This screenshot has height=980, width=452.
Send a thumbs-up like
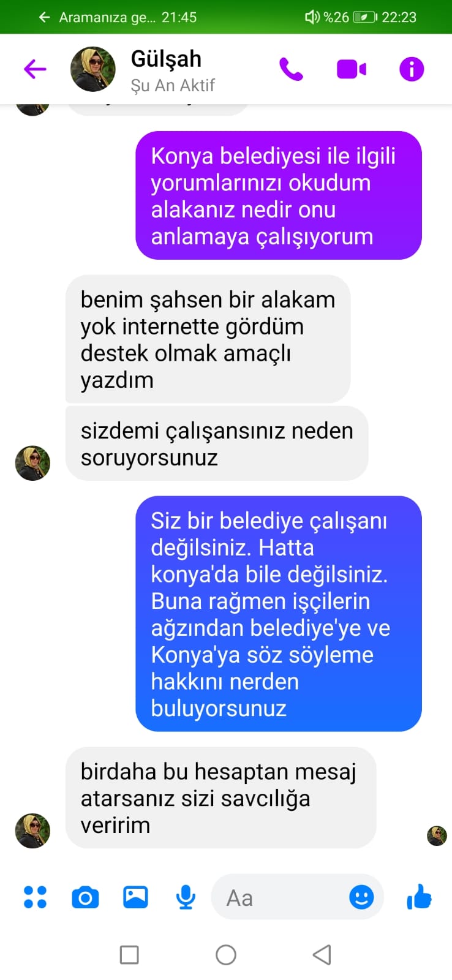(x=419, y=897)
